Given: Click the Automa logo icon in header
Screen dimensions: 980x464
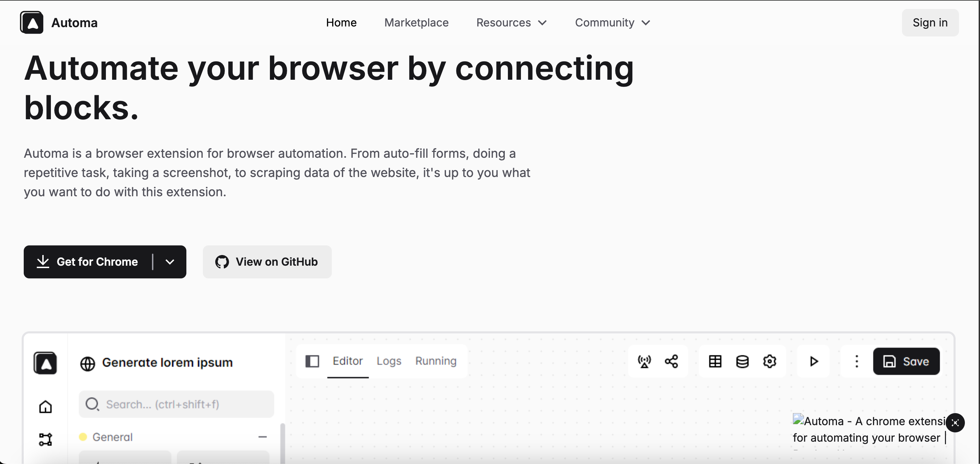Looking at the screenshot, I should click(x=32, y=23).
